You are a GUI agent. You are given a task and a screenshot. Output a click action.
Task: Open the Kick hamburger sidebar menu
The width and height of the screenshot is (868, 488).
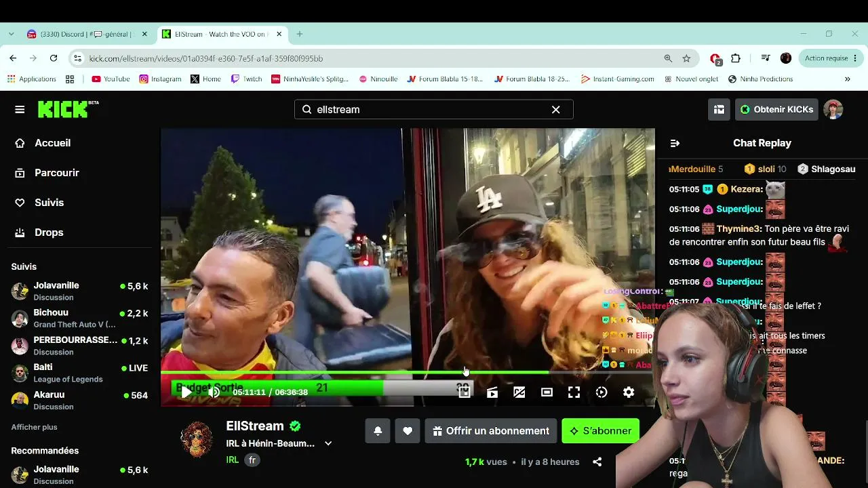[20, 109]
